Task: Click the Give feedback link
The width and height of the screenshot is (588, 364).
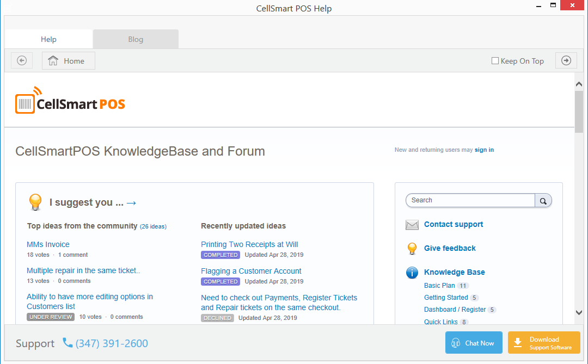Action: 450,248
